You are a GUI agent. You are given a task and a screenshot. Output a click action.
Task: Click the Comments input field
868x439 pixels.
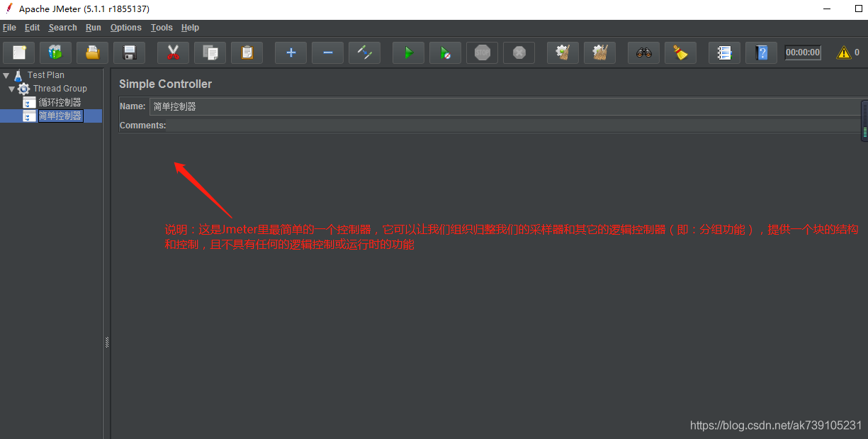tap(514, 125)
